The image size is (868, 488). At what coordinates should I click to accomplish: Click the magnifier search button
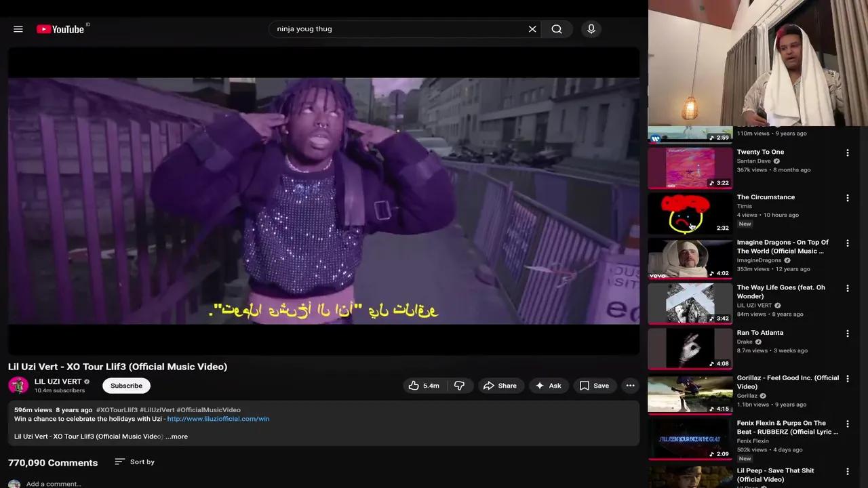pos(557,29)
